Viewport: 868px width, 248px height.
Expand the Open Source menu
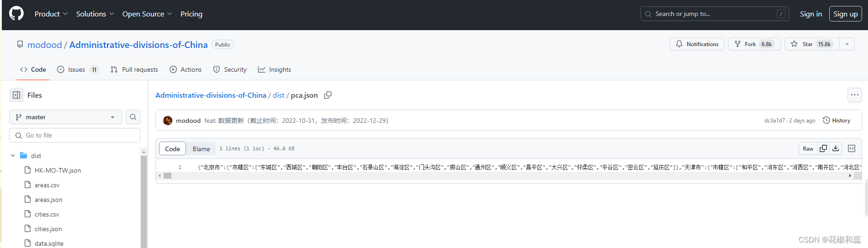147,14
